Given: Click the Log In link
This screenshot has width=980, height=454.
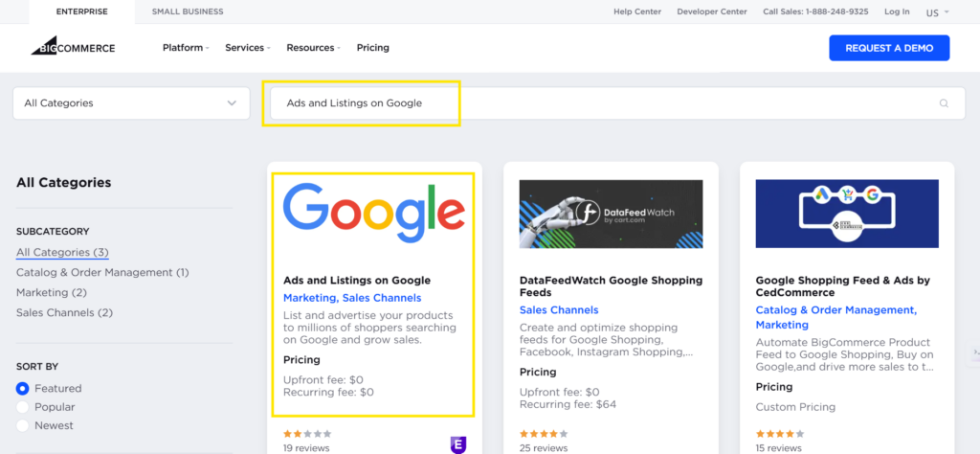Looking at the screenshot, I should pos(897,11).
